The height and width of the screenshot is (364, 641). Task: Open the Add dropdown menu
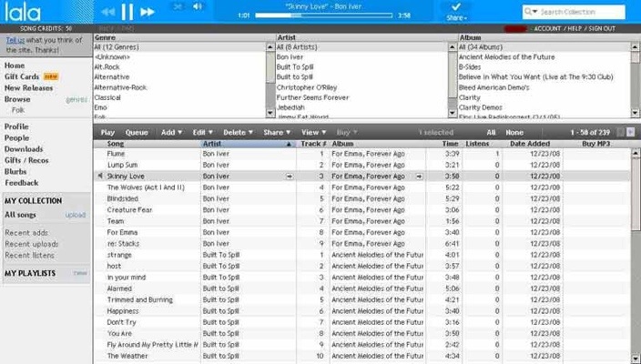pos(170,132)
